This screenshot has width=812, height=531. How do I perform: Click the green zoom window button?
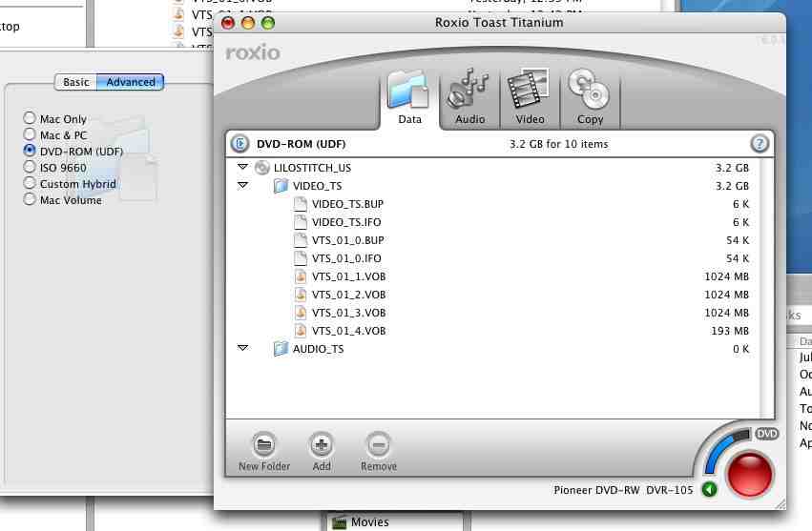point(268,23)
